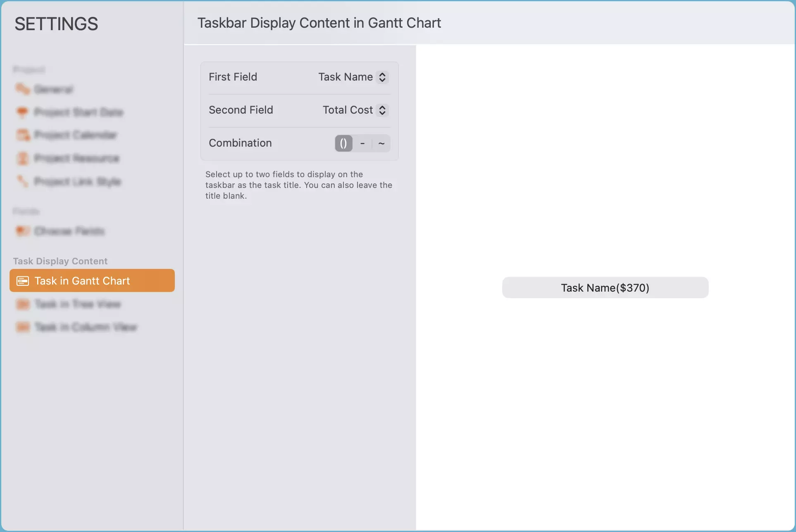Select the Project Resource icon
The image size is (796, 532).
[x=22, y=158]
